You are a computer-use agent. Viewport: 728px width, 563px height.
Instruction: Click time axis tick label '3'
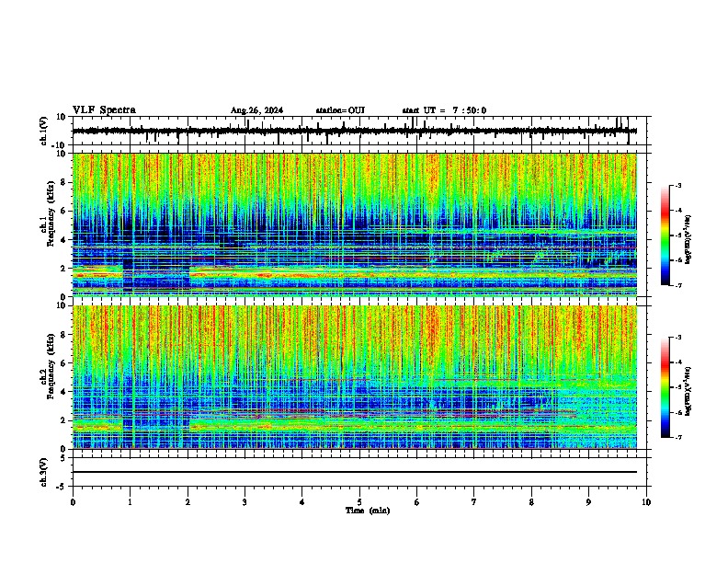(245, 502)
